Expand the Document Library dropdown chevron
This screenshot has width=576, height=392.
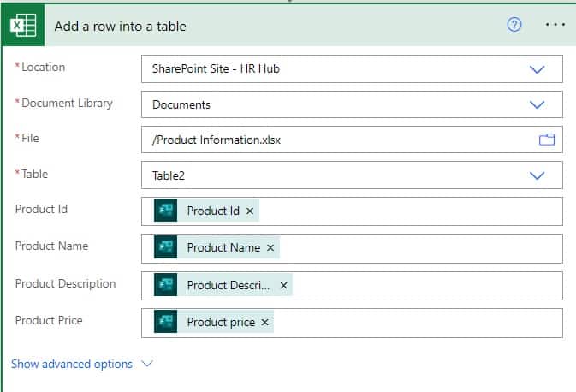pos(537,104)
